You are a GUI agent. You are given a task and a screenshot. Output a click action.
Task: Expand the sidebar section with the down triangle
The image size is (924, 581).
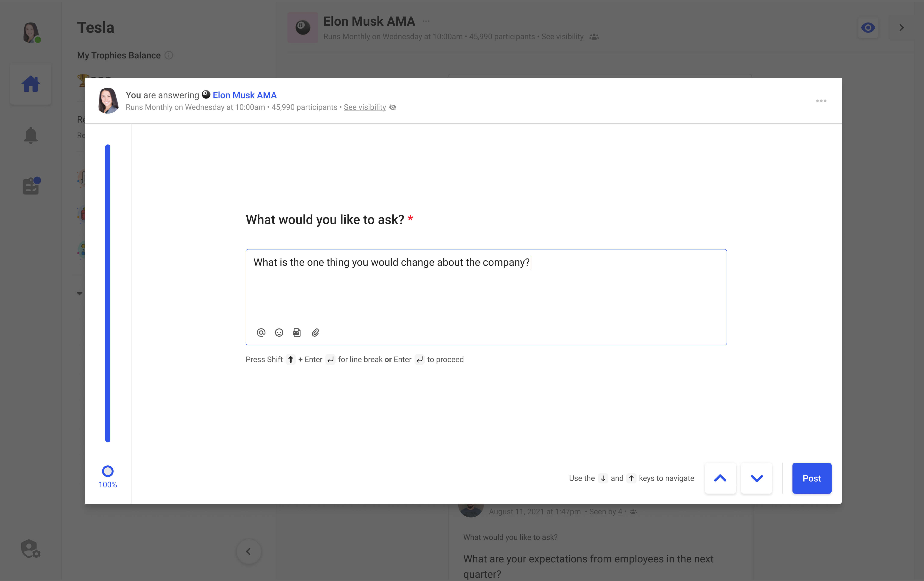80,293
